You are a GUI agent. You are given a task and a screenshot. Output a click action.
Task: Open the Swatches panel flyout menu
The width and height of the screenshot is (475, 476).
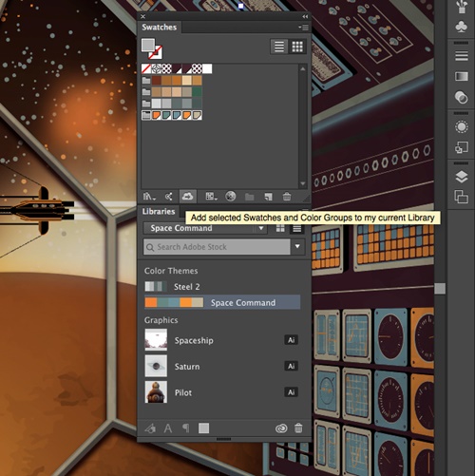pyautogui.click(x=303, y=28)
